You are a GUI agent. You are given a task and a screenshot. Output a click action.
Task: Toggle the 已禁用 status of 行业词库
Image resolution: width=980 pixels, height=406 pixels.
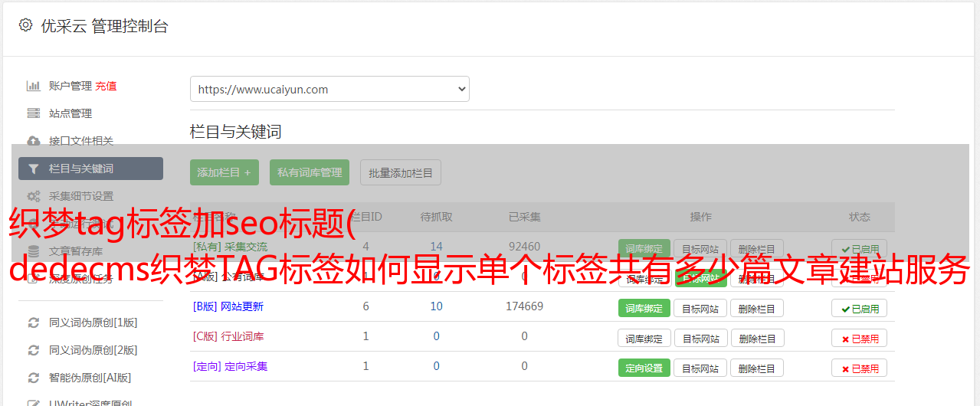point(860,338)
